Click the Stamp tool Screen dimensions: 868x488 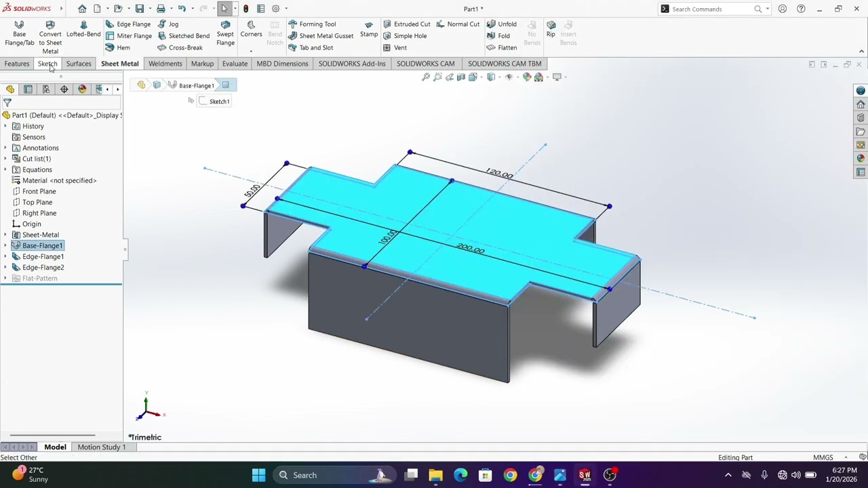click(369, 29)
